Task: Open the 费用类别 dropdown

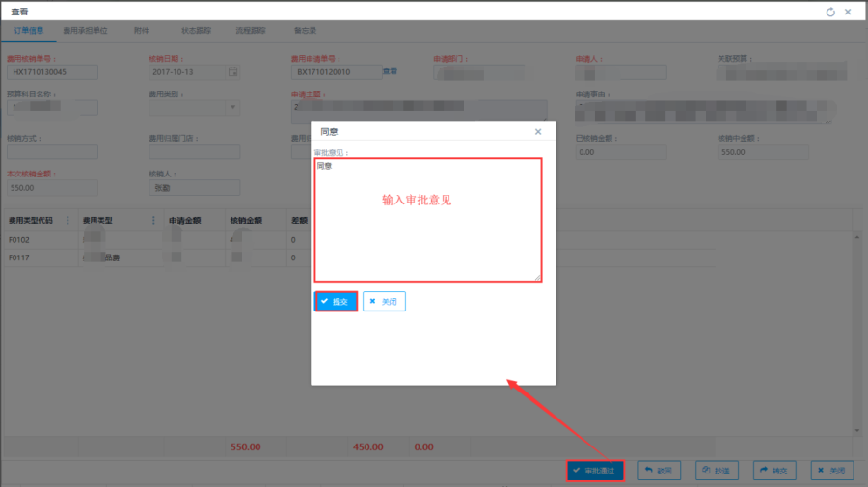Action: 233,107
